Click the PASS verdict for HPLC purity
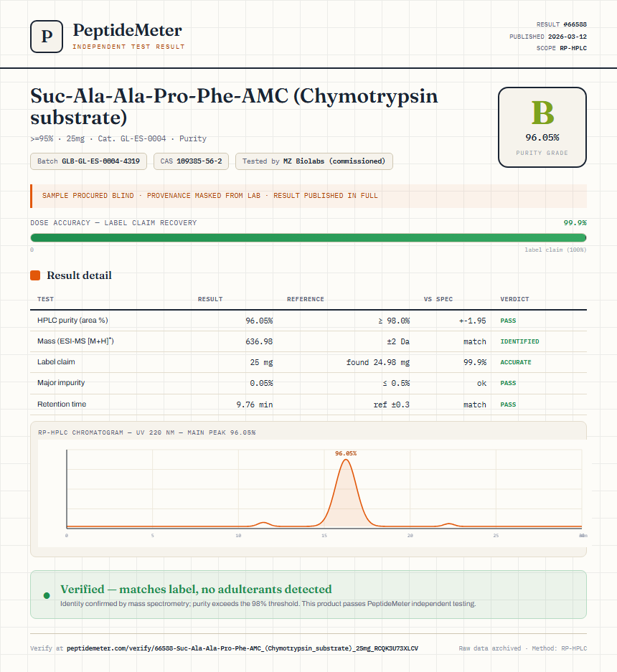Image resolution: width=617 pixels, height=672 pixels. click(x=508, y=321)
